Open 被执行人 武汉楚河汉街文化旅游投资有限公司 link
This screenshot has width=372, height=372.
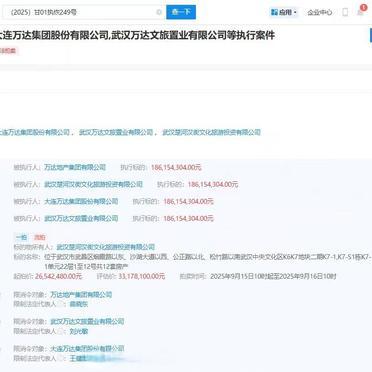pos(93,184)
